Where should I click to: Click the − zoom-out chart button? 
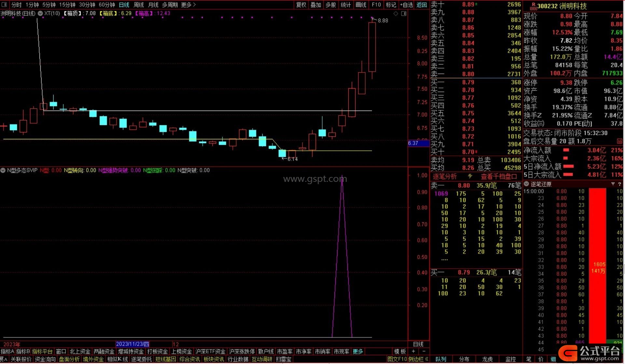pyautogui.click(x=424, y=351)
